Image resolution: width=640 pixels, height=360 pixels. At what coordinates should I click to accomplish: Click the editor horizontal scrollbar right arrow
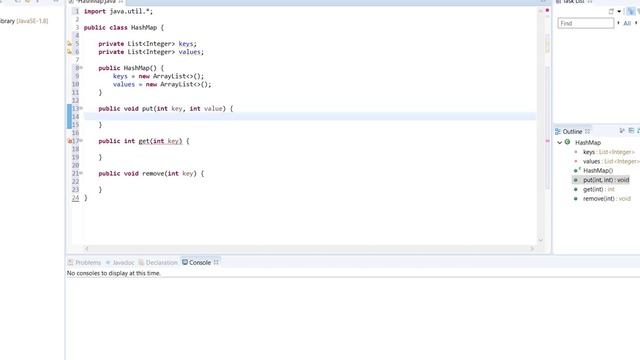pyautogui.click(x=532, y=248)
